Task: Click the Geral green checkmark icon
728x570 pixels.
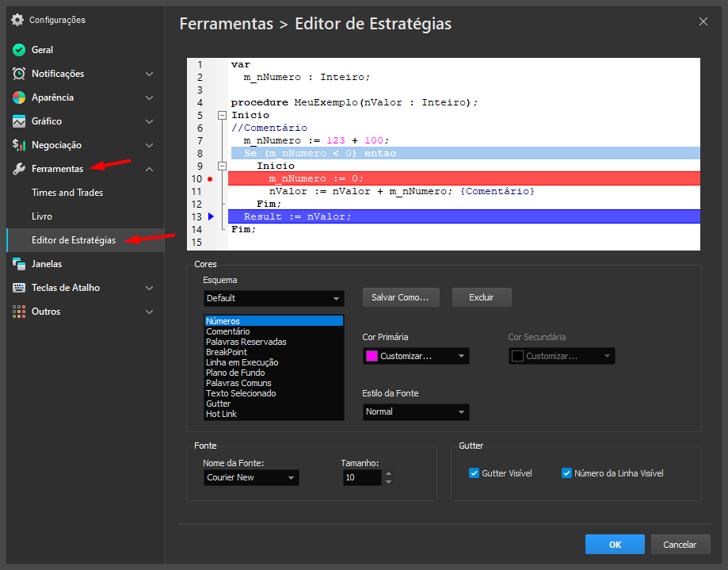Action: (19, 50)
